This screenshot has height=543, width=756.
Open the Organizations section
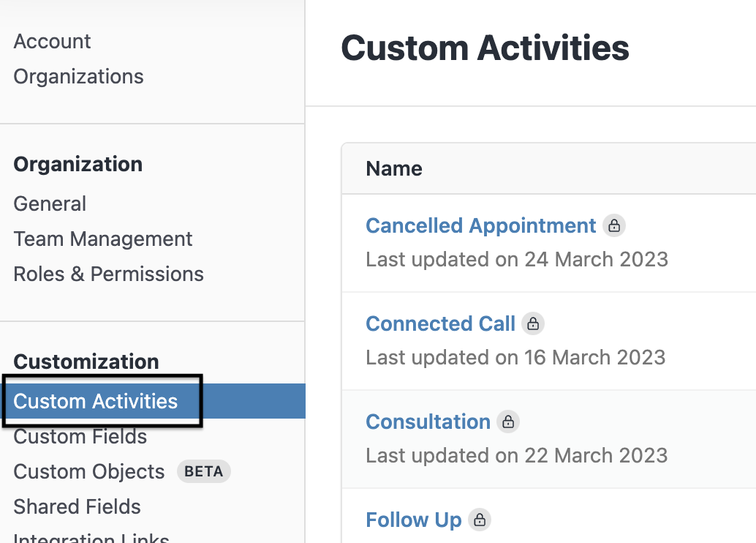78,76
